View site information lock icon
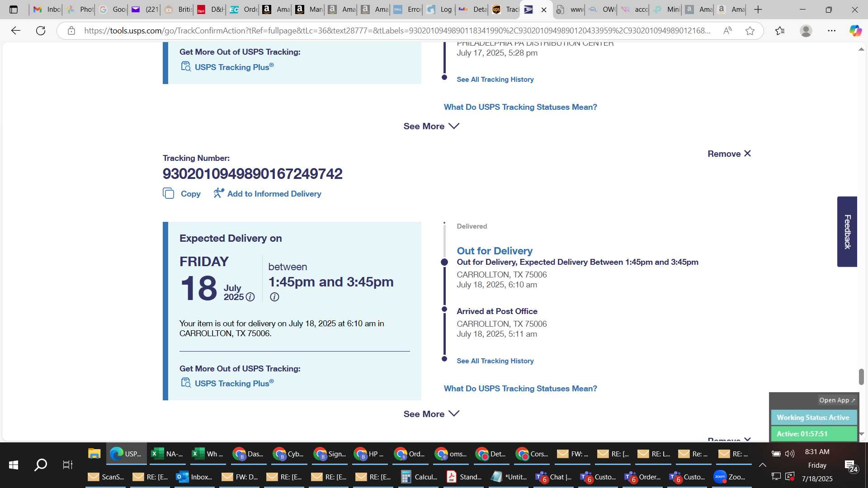 click(71, 31)
